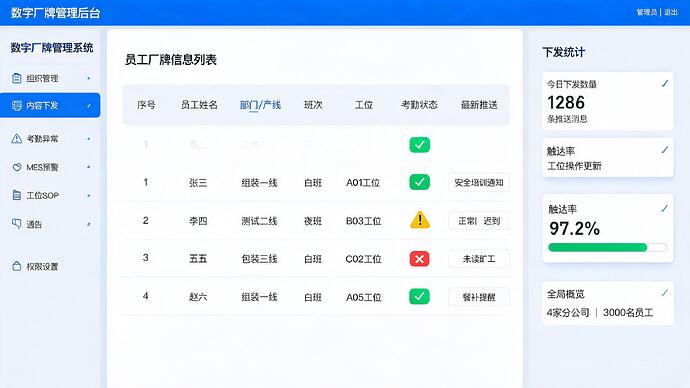Click the 退出 logout link
The width and height of the screenshot is (690, 388).
point(671,12)
